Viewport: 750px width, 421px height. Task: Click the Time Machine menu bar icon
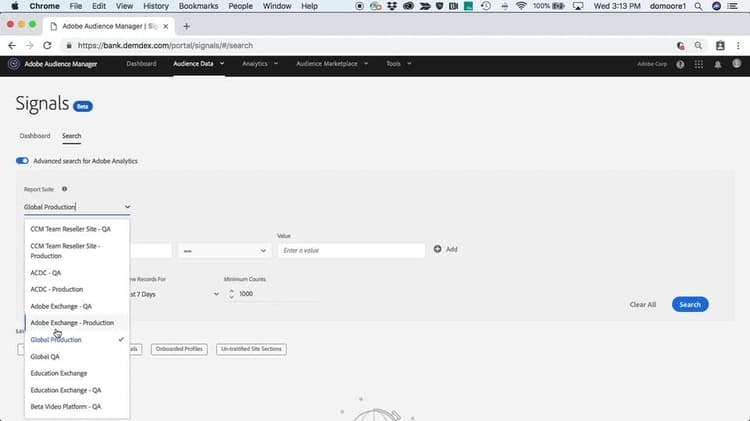(x=485, y=6)
